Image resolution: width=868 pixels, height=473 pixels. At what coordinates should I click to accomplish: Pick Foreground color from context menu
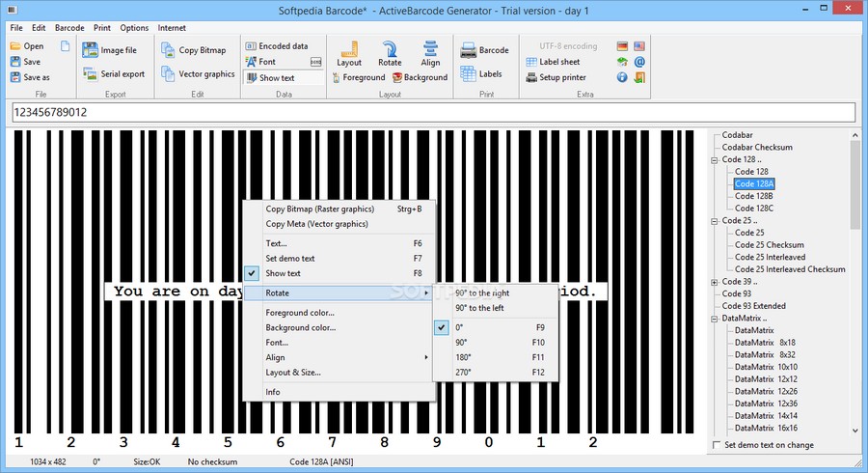[x=300, y=313]
